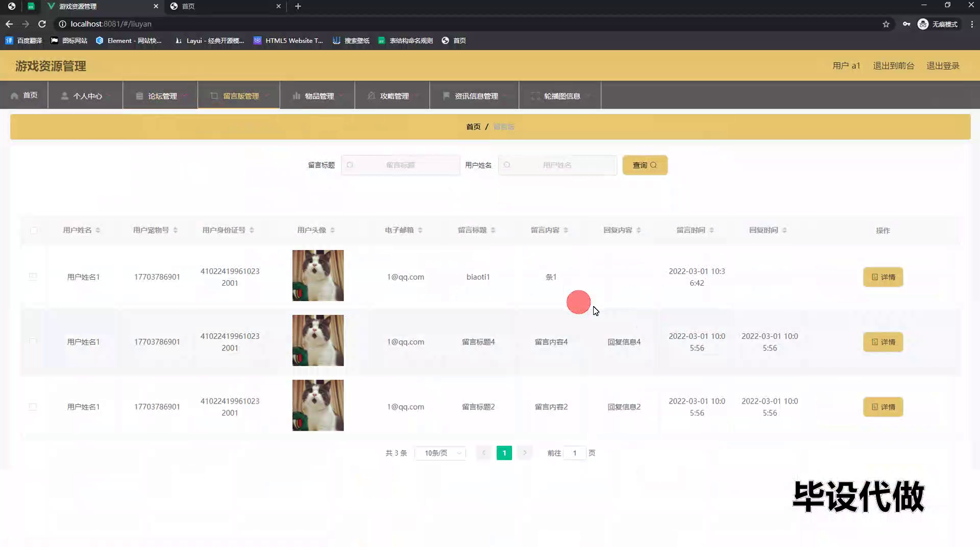Go back with the browser back arrow
Screen dimensions: 980x547
[9, 24]
